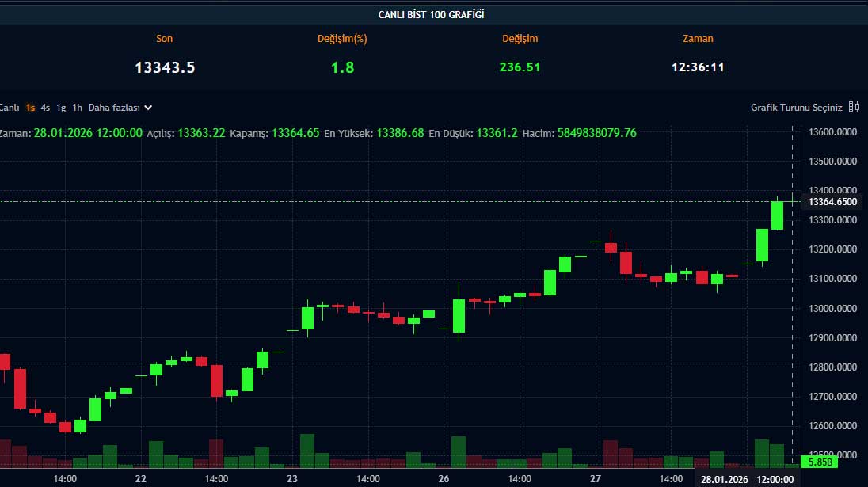Choose the '1g' daily timeframe
Image resolution: width=868 pixels, height=487 pixels.
click(61, 107)
